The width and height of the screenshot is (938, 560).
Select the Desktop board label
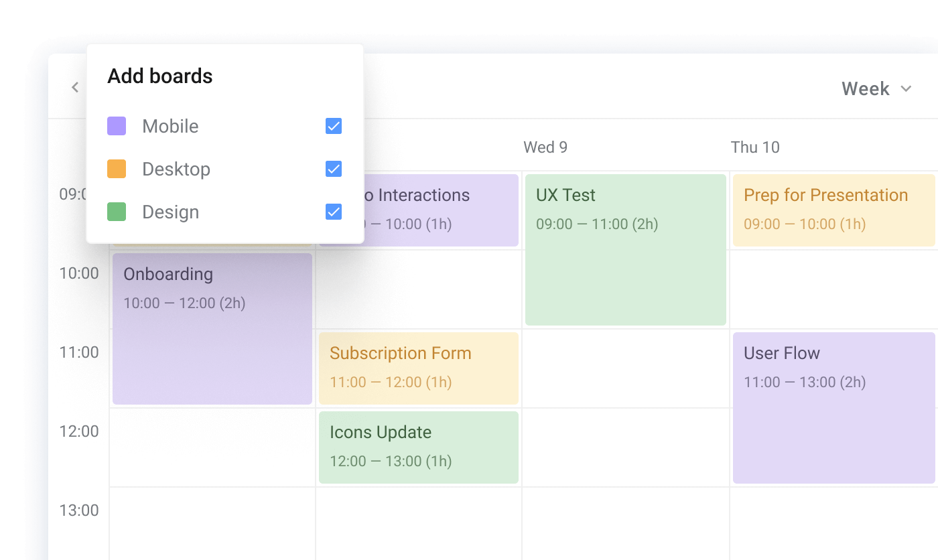(176, 169)
